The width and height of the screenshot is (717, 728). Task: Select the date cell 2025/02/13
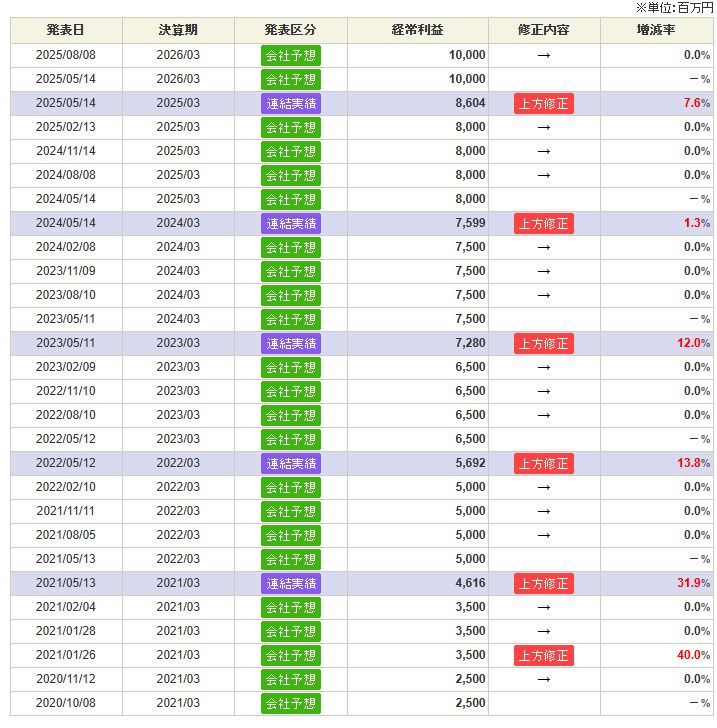(66, 127)
